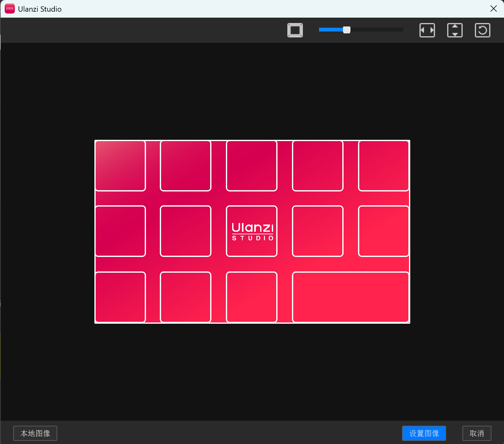Click the tile directly below the logo tile

point(252,297)
